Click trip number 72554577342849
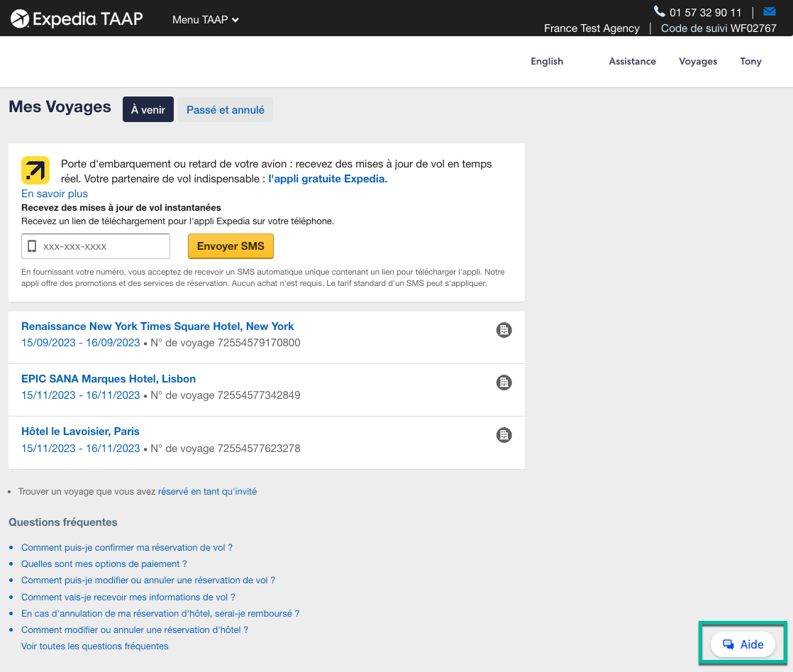Screen dimensions: 793x672 coord(259,395)
